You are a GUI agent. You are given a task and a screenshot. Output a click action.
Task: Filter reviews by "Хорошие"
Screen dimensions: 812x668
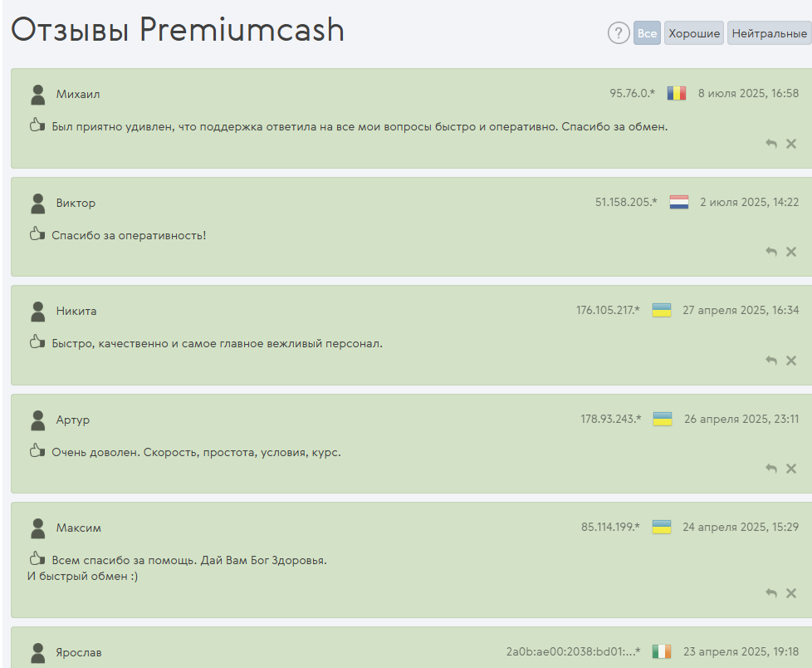coord(694,33)
